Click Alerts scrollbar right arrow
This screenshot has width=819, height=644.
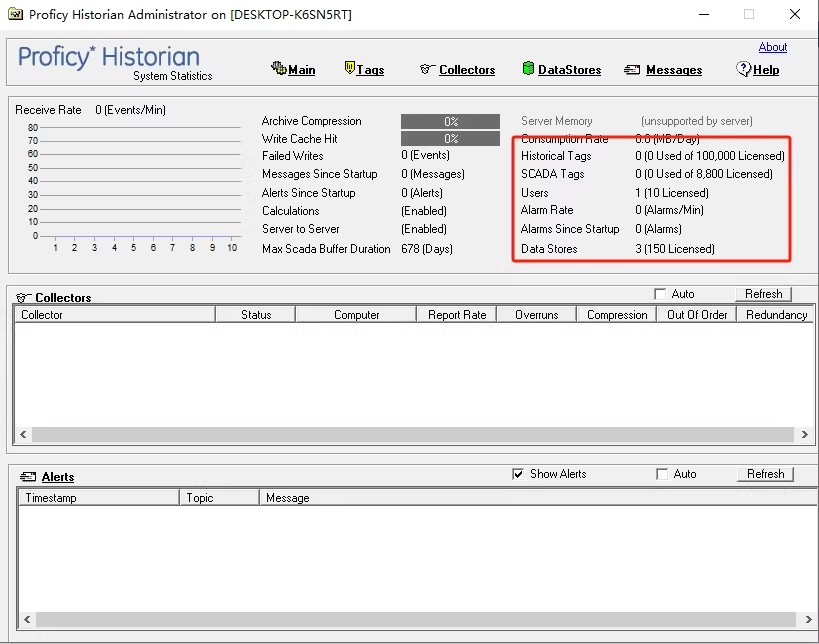tap(808, 619)
